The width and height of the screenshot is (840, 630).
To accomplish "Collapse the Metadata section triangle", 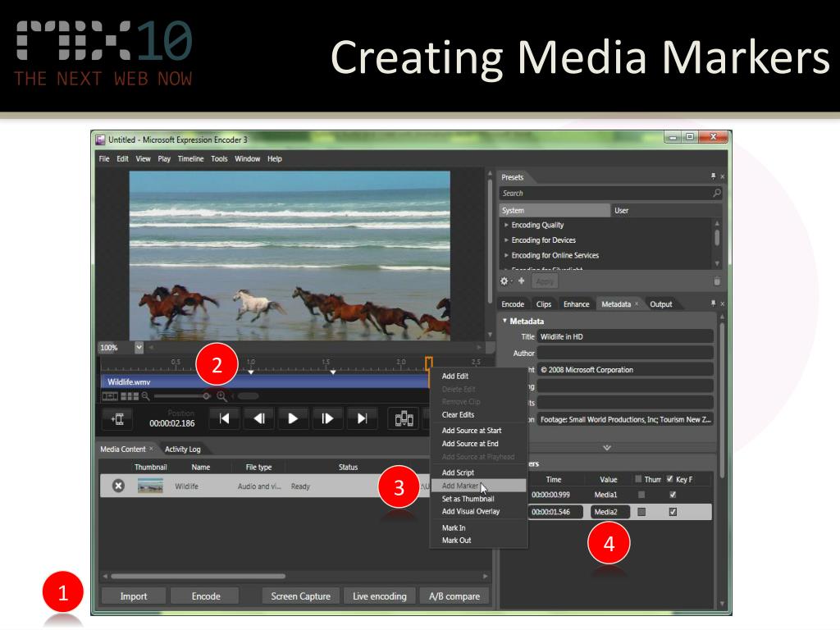I will pos(504,321).
